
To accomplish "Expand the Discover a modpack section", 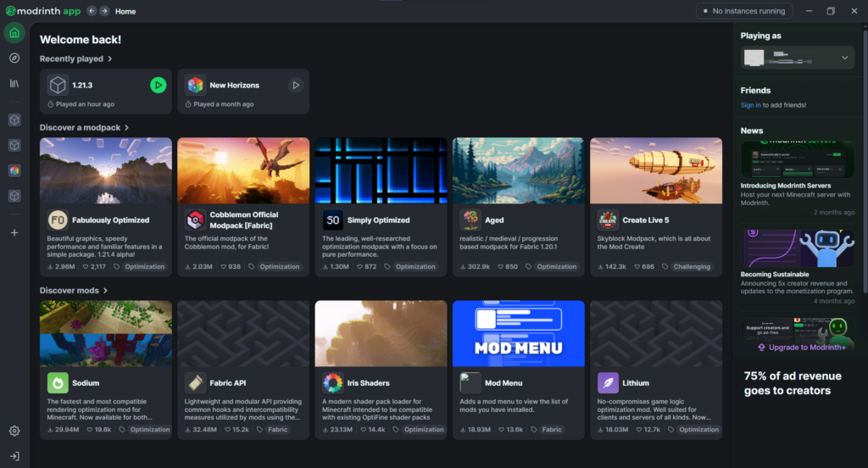I will tap(127, 127).
